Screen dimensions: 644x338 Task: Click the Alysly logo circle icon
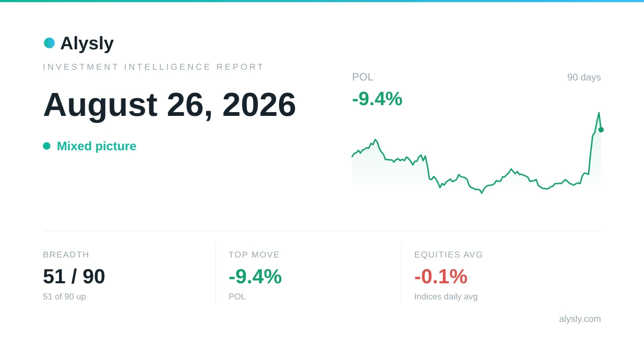click(x=49, y=43)
